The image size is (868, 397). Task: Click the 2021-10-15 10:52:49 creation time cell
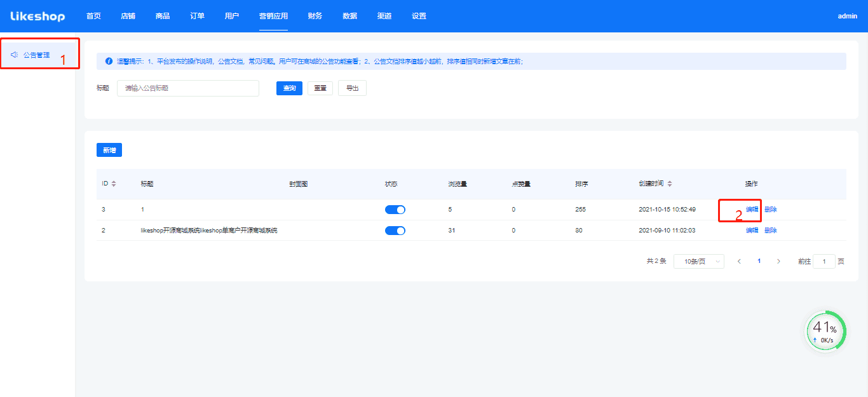667,210
